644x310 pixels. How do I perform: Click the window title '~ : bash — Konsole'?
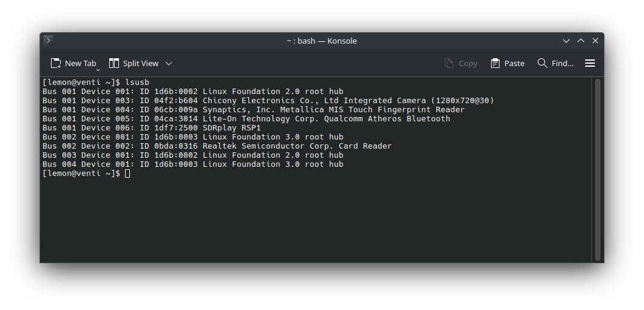click(x=322, y=41)
